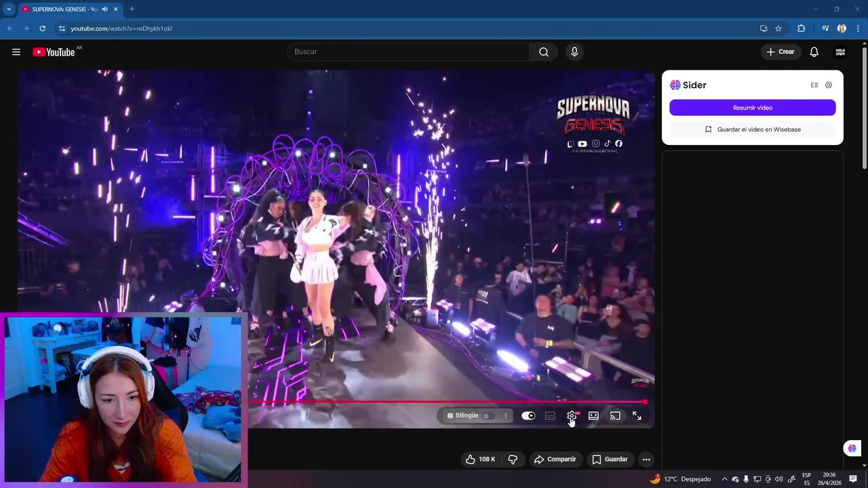
Task: Open the YouTube account avatar menu
Action: click(841, 52)
